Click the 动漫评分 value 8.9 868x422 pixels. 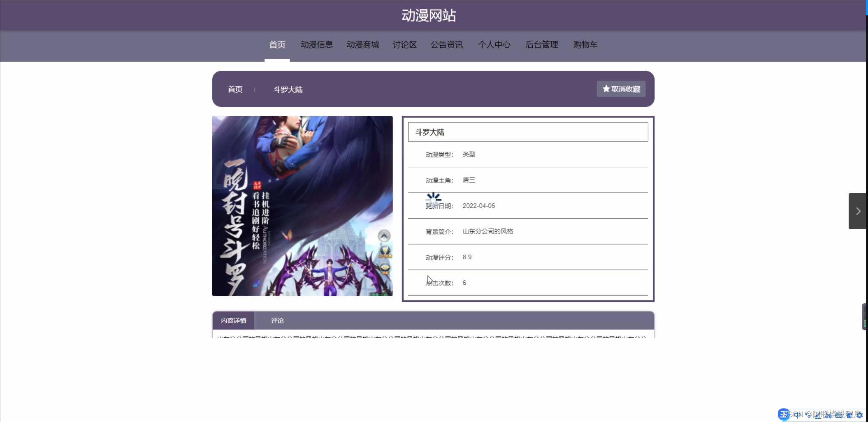point(467,257)
